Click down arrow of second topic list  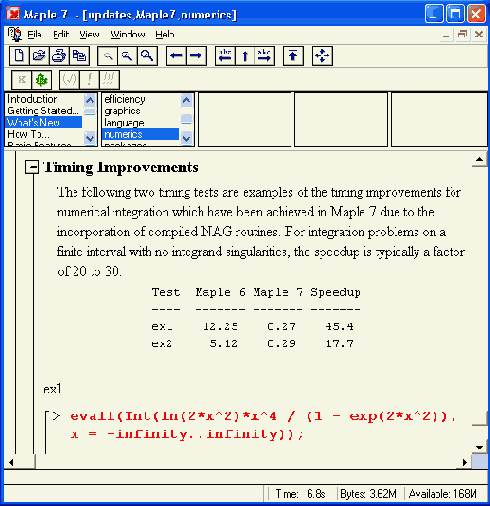pos(187,138)
